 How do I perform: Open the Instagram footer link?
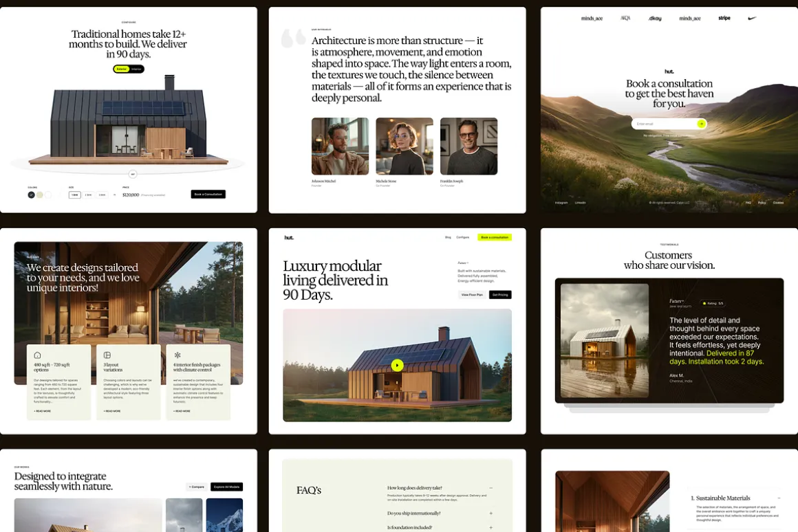[x=561, y=203]
